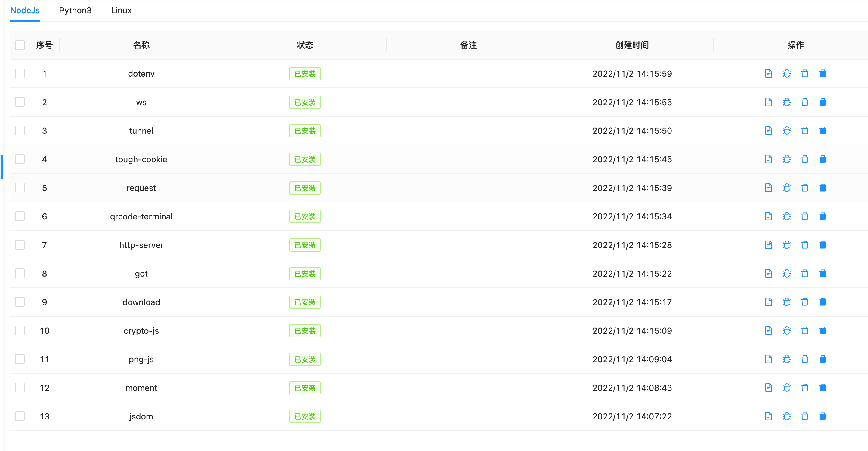Force delete tough-cookie with the solid trash icon
The image size is (868, 451).
[x=823, y=159]
